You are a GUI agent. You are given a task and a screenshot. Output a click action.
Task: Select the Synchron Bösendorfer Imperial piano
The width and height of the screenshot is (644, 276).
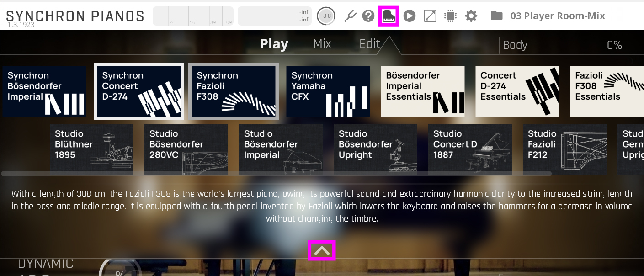pyautogui.click(x=44, y=91)
